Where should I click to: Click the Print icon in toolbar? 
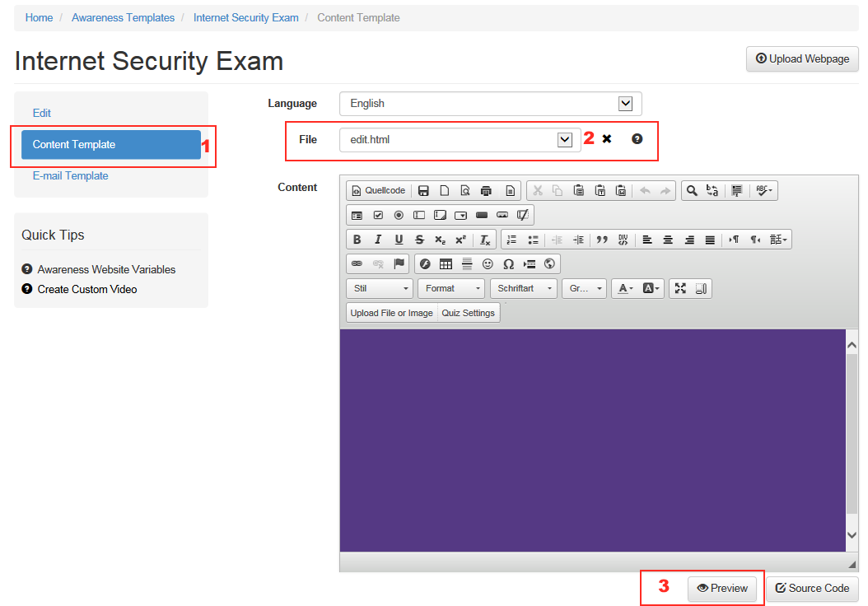486,190
